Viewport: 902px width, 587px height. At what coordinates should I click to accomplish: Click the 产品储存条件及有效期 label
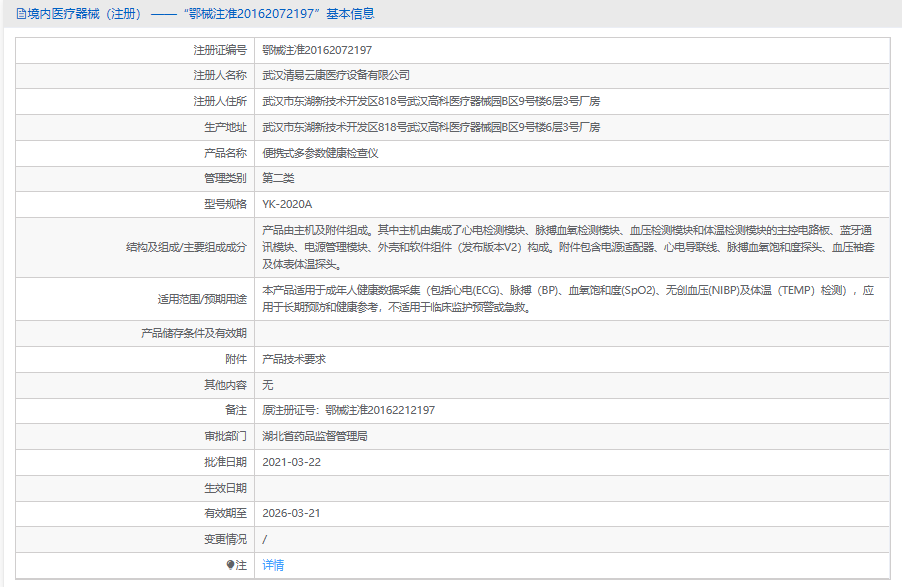click(x=194, y=333)
